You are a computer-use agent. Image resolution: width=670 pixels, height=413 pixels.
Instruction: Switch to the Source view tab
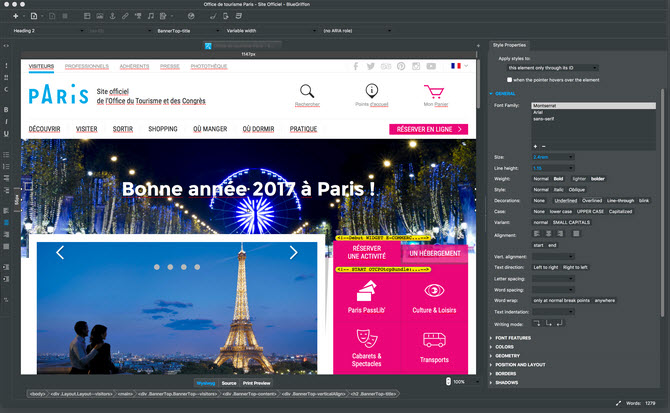click(229, 383)
